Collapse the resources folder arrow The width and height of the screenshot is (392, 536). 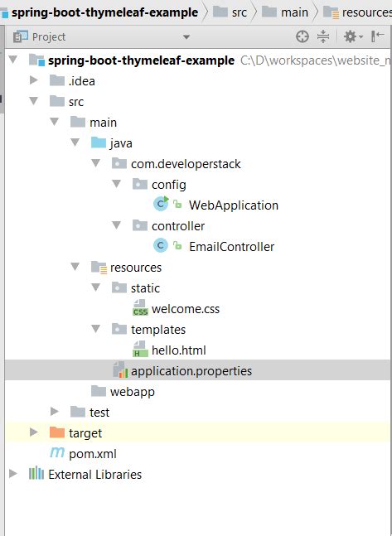pos(75,267)
